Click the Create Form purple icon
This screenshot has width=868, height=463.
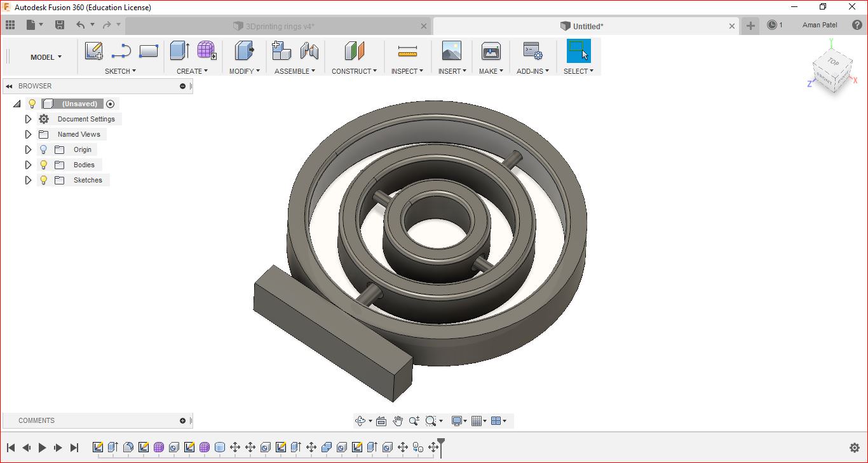pos(206,51)
